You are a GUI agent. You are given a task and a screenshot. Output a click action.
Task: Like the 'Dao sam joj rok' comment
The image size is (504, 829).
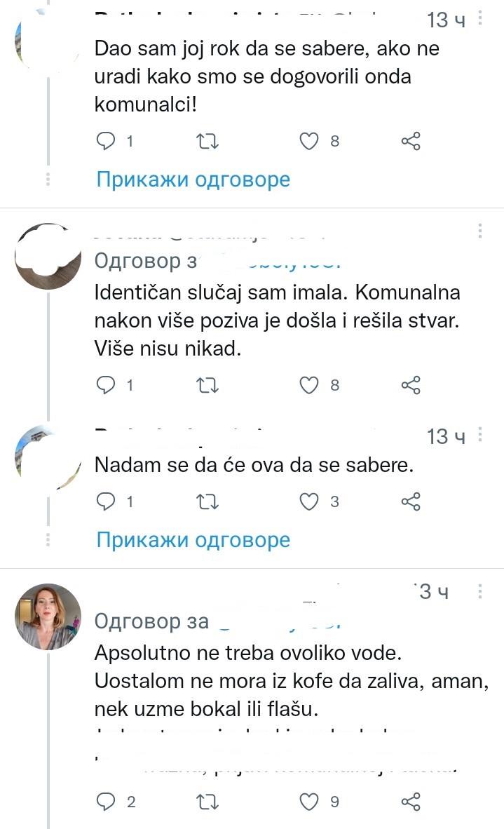[308, 141]
